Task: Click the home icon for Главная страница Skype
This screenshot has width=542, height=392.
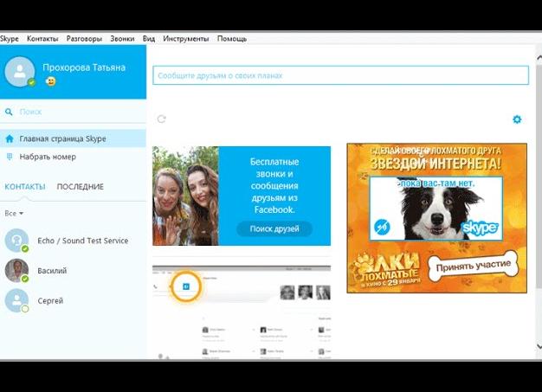Action: coord(10,138)
